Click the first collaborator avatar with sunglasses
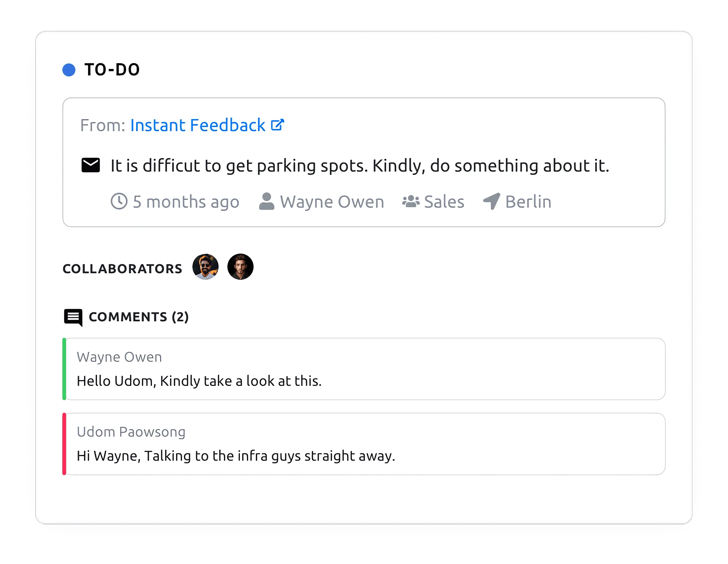The height and width of the screenshot is (564, 728). (205, 267)
